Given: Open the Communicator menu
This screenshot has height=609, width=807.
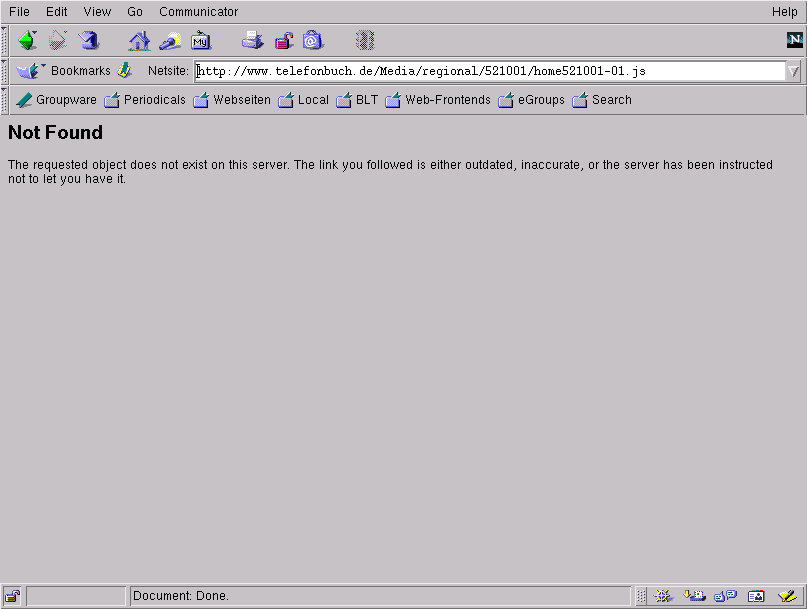Looking at the screenshot, I should tap(199, 11).
